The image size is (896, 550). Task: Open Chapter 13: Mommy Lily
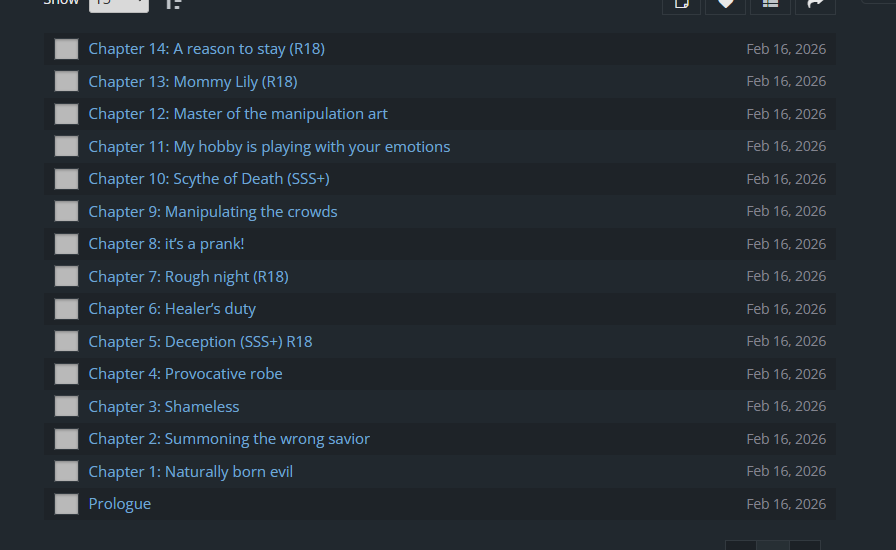[x=192, y=81]
